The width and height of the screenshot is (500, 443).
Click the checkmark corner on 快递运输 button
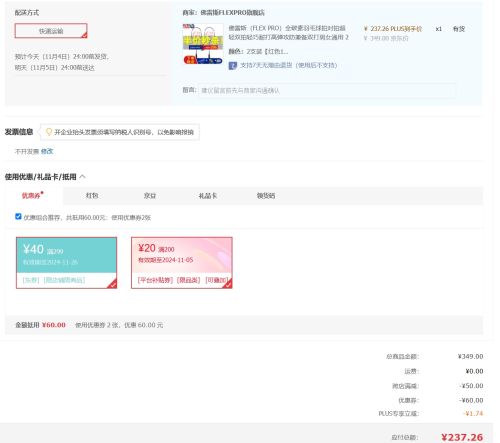point(84,35)
